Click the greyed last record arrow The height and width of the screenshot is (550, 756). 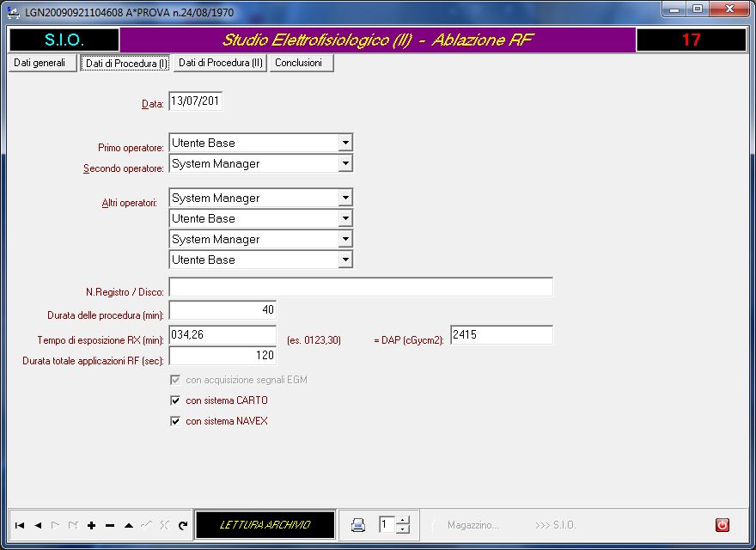click(73, 525)
